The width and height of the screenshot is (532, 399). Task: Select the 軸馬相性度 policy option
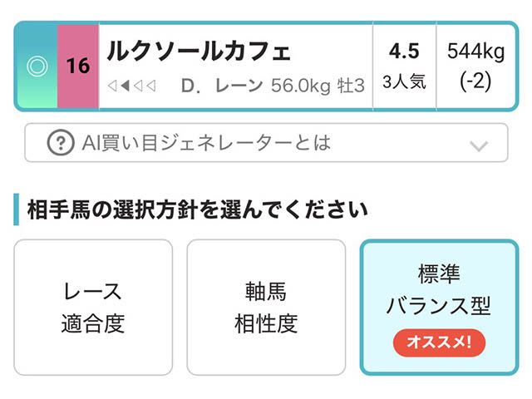click(266, 308)
